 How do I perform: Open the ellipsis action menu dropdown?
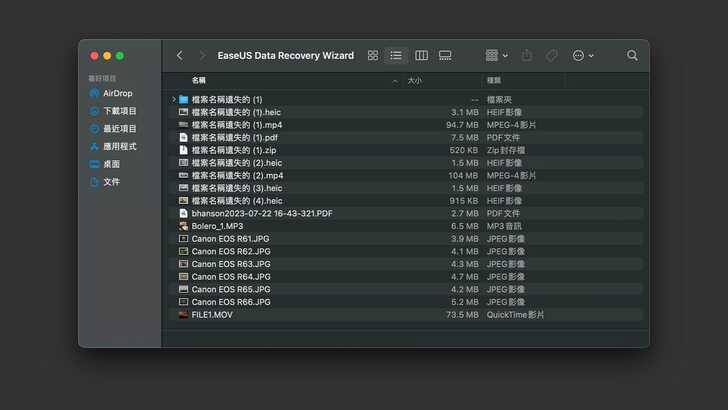[583, 56]
